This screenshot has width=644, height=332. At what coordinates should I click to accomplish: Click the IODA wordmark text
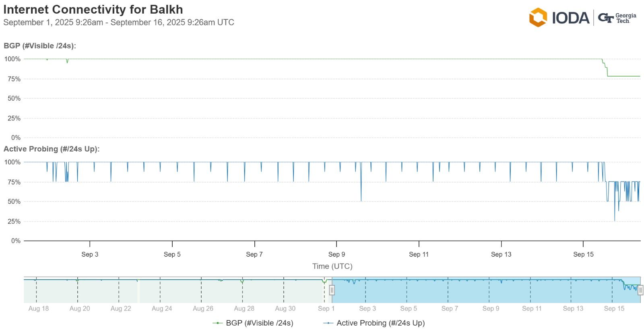pyautogui.click(x=570, y=18)
